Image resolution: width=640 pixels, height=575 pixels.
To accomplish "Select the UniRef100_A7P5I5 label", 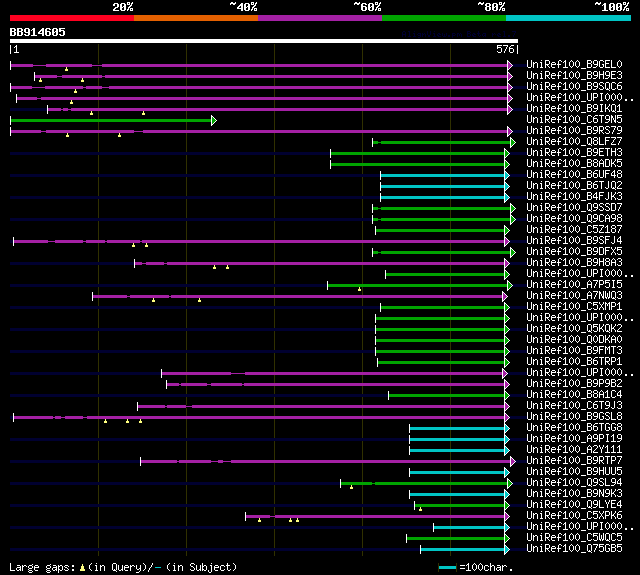I will (x=574, y=285).
